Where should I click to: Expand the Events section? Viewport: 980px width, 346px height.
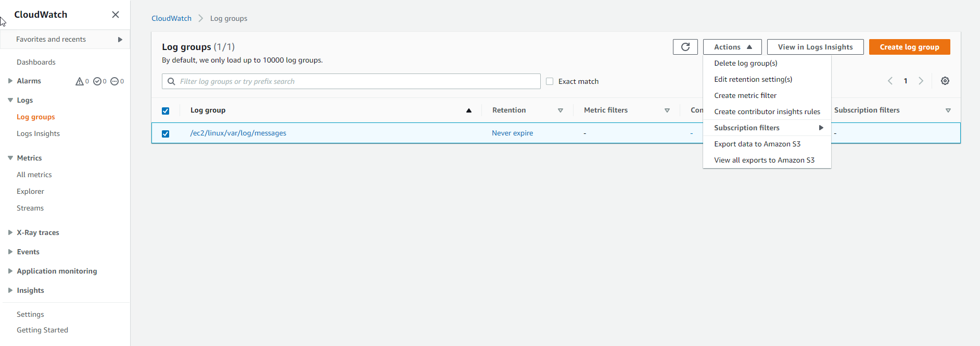point(10,252)
